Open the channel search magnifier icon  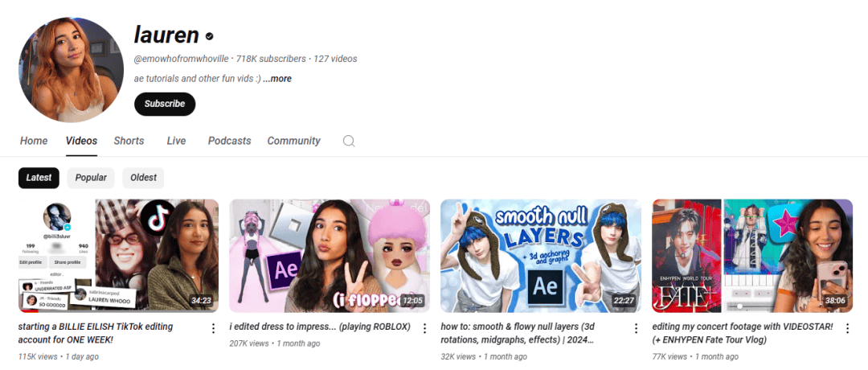349,142
